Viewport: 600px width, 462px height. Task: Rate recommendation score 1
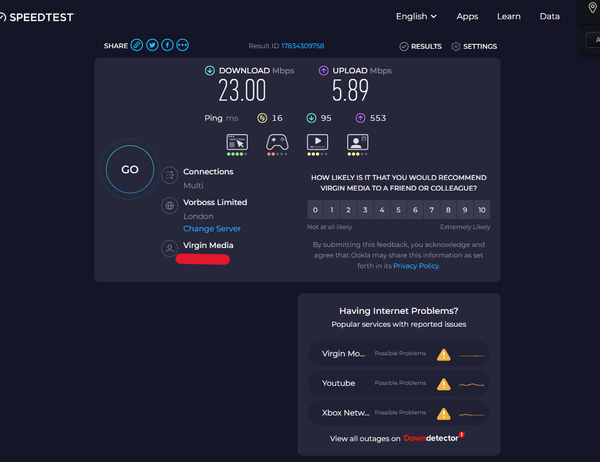332,209
